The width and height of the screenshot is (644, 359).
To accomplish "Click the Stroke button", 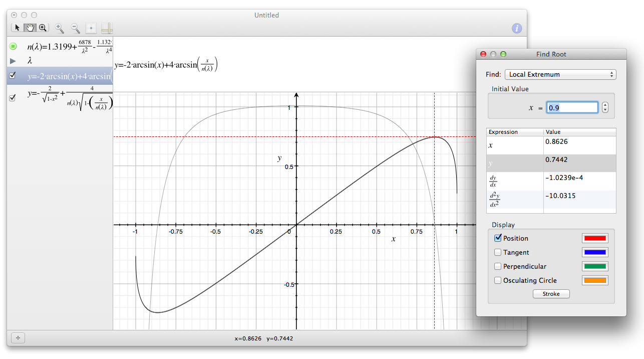I will 551,294.
